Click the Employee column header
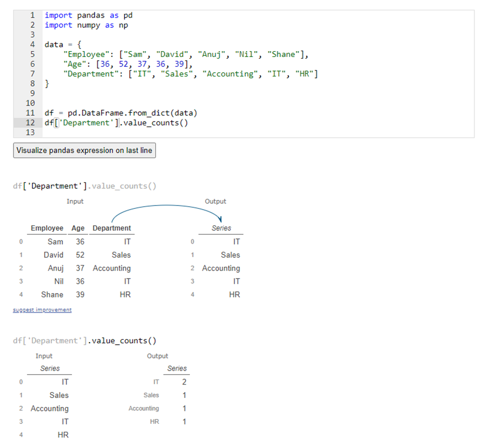The height and width of the screenshot is (441, 504). tap(47, 228)
